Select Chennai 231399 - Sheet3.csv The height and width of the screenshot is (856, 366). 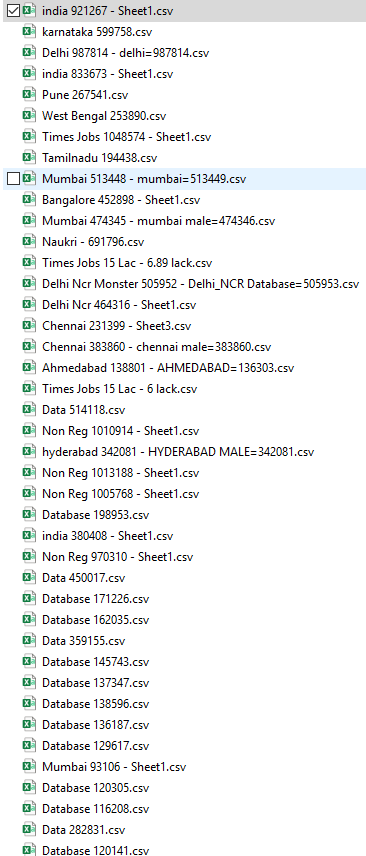point(116,326)
